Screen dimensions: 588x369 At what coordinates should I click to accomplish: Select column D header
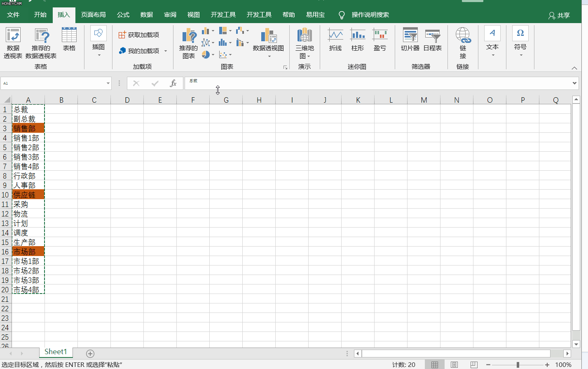tap(127, 100)
